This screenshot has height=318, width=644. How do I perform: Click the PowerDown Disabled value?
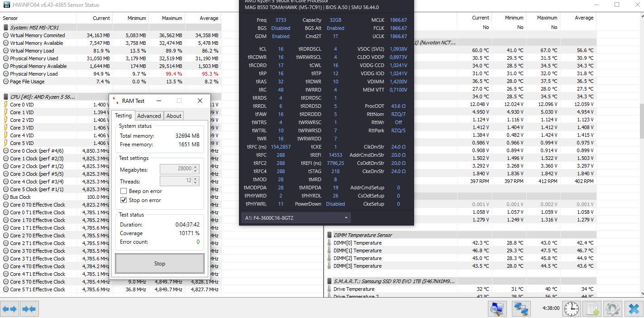[x=335, y=204]
